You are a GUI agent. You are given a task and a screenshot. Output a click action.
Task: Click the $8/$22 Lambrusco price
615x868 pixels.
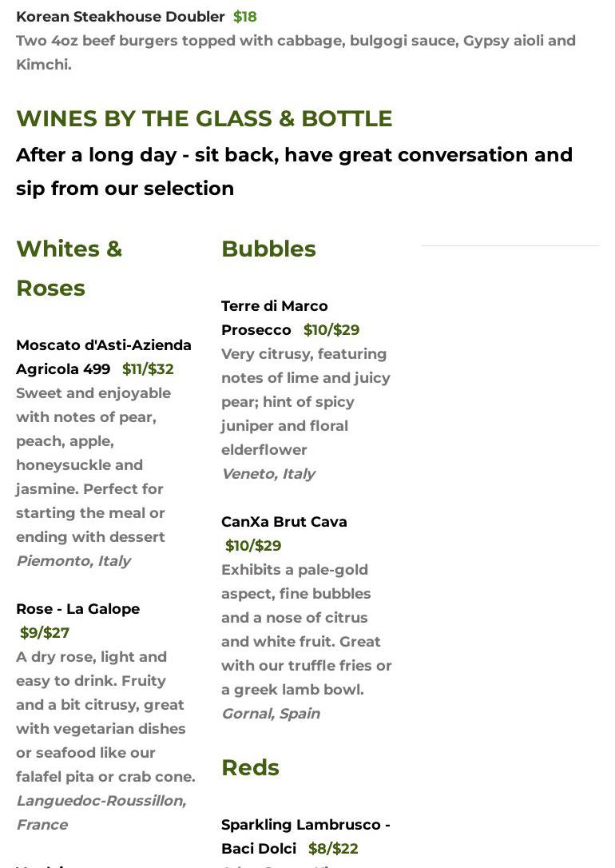click(332, 849)
